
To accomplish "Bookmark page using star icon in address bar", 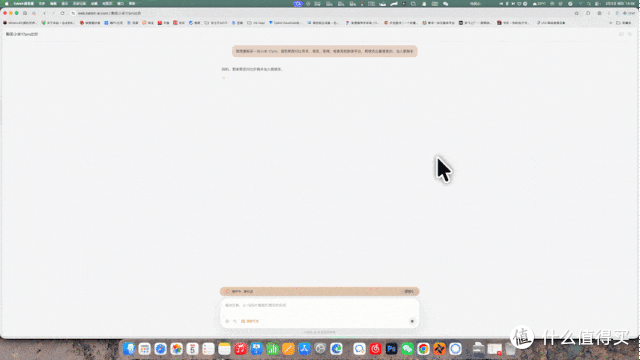I will [x=577, y=13].
